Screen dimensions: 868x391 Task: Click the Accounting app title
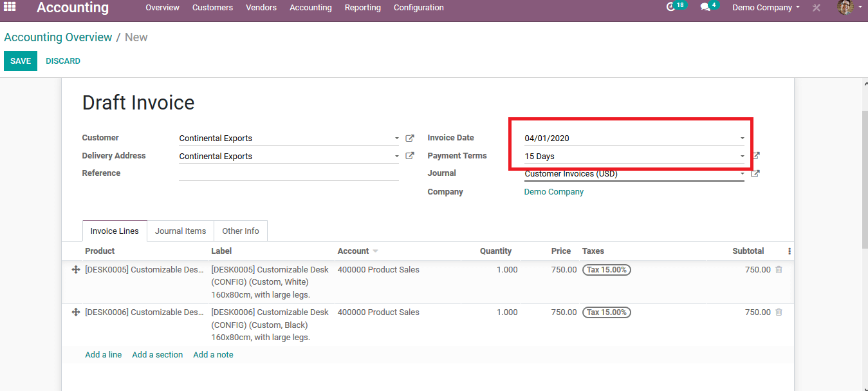coord(73,8)
